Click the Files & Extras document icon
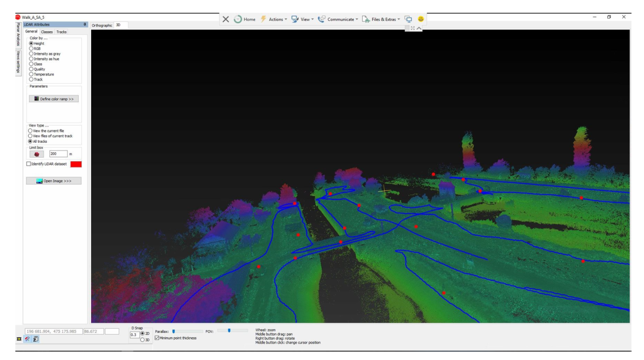The height and width of the screenshot is (360, 644). (x=366, y=19)
